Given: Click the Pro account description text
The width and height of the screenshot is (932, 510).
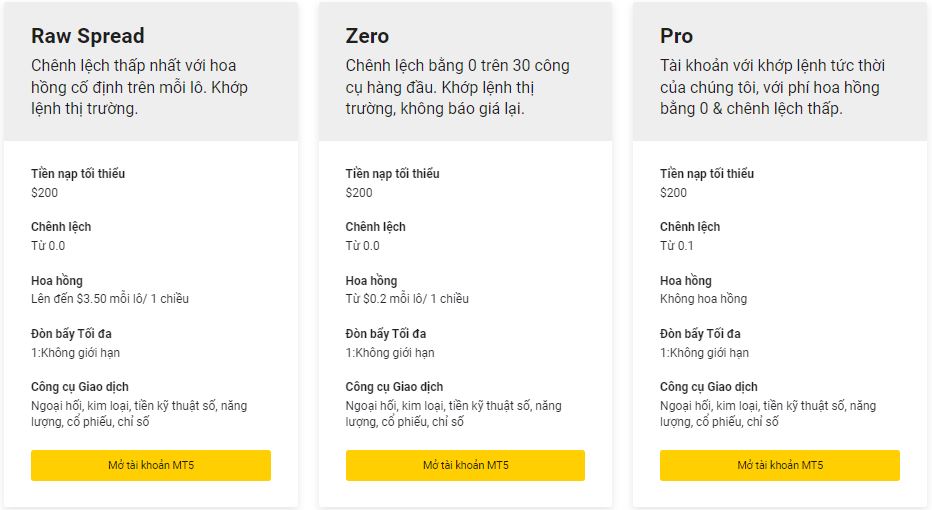Looking at the screenshot, I should click(x=771, y=87).
